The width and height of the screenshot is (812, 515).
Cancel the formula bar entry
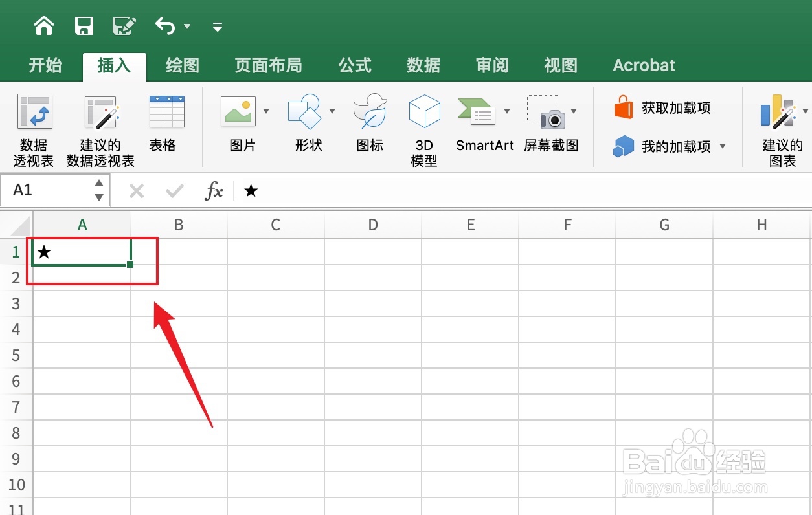[x=136, y=191]
